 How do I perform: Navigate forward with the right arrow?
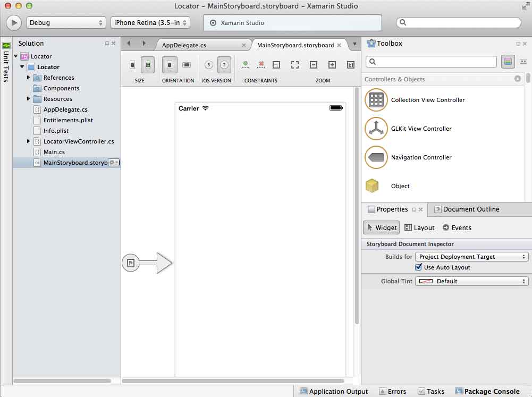pyautogui.click(x=144, y=44)
